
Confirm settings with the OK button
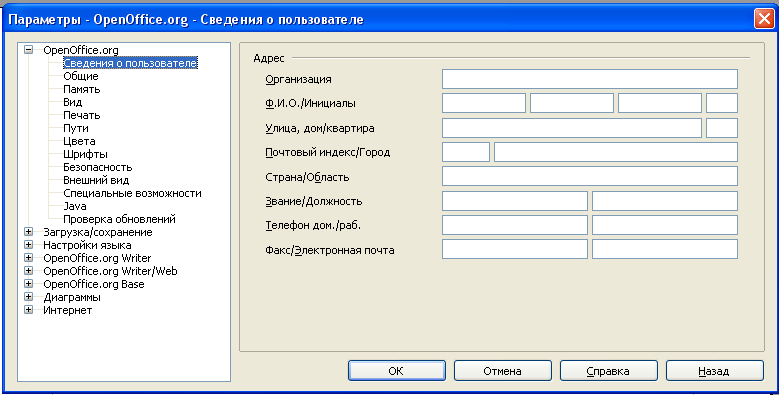click(396, 371)
